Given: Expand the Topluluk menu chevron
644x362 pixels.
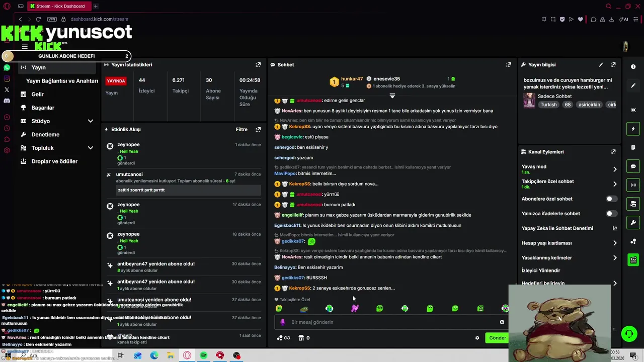Looking at the screenshot, I should pos(91,148).
